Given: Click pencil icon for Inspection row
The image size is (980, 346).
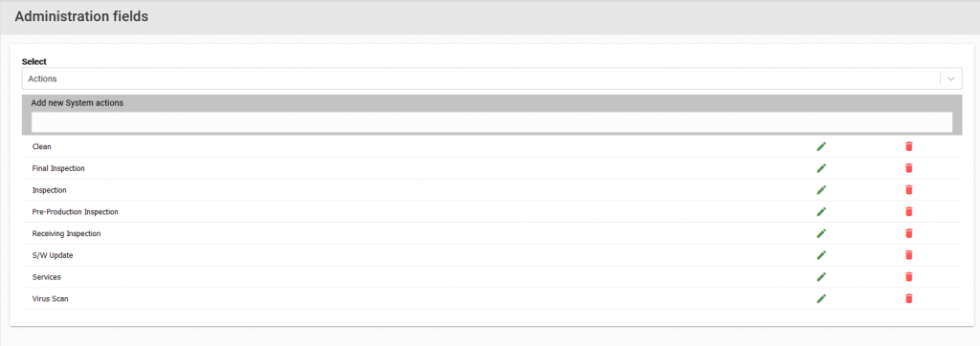Looking at the screenshot, I should pyautogui.click(x=821, y=190).
